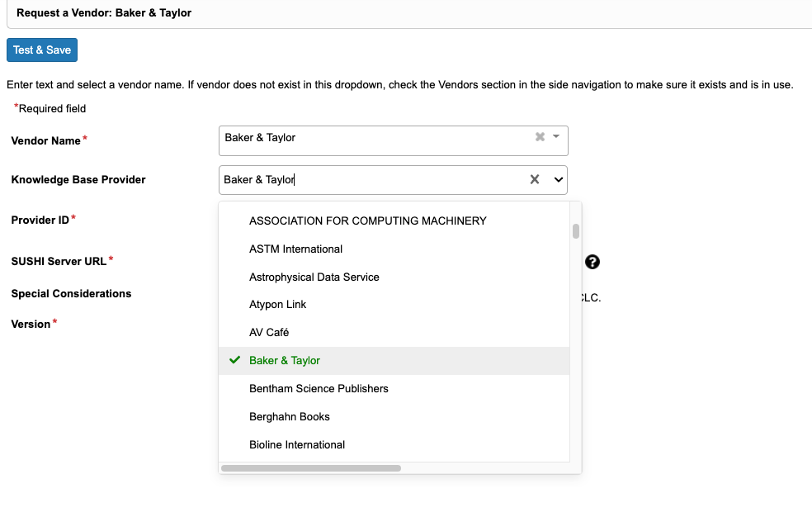Click the Vendor Name field showing Baker & Taylor

tap(394, 140)
